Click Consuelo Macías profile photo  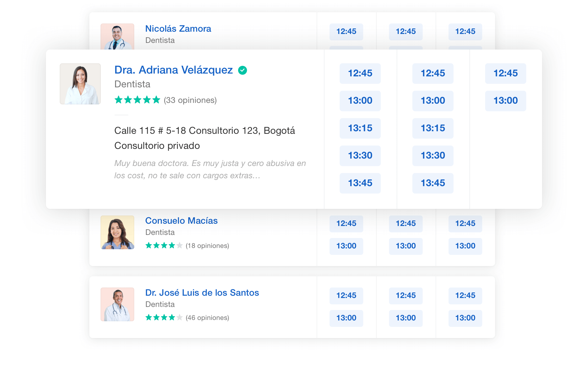(117, 232)
